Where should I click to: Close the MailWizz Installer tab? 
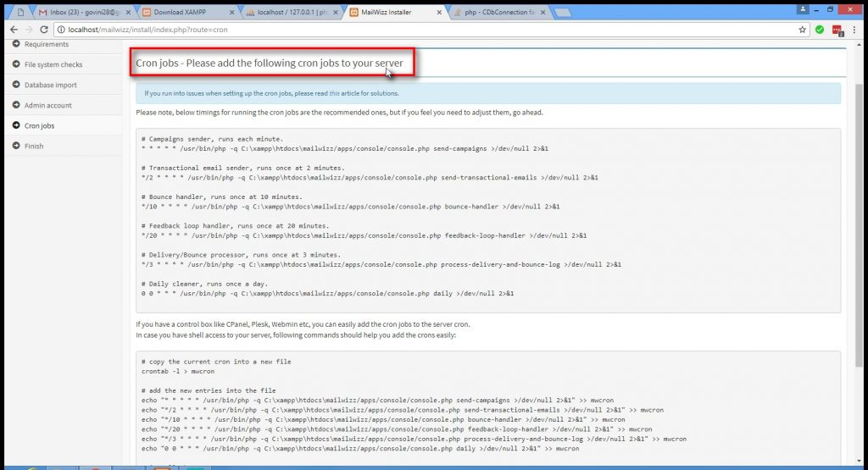[439, 12]
